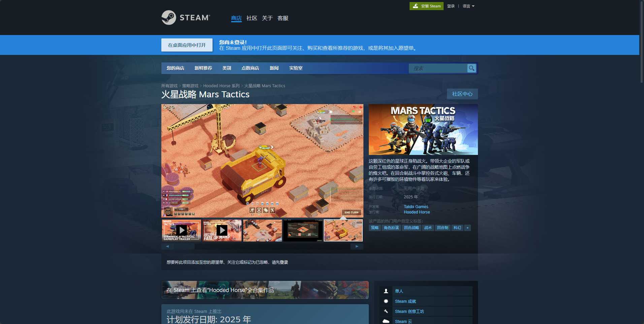The height and width of the screenshot is (324, 644).
Task: Open the Steam 成就 feature link
Action: (x=406, y=301)
